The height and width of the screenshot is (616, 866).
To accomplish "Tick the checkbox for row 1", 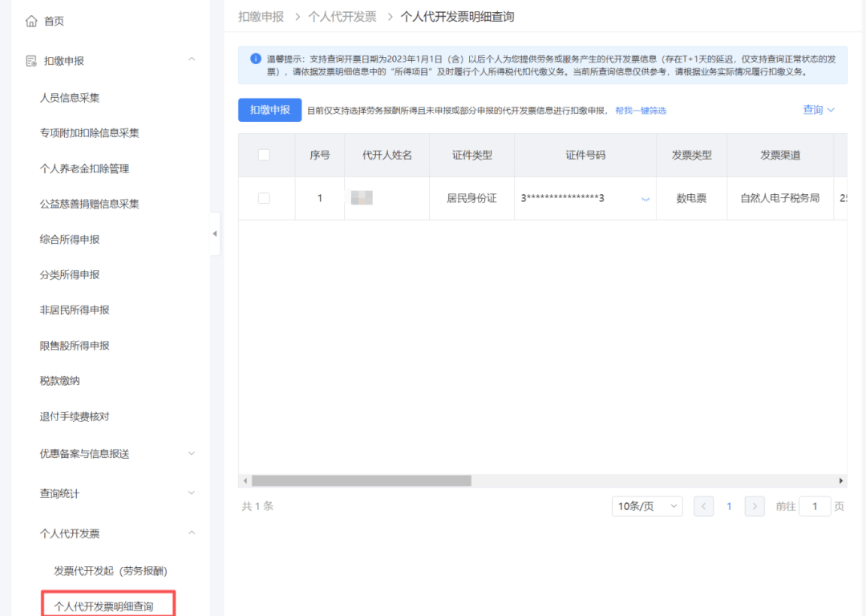I will (264, 198).
